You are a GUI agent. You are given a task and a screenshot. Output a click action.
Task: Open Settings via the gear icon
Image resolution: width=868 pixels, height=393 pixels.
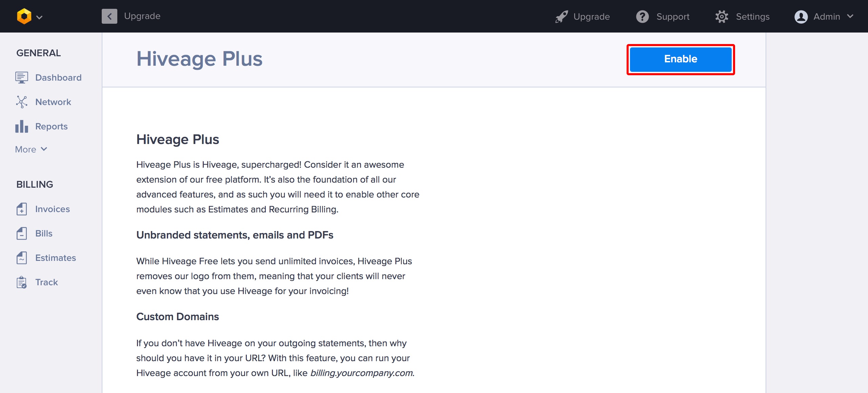click(x=722, y=17)
